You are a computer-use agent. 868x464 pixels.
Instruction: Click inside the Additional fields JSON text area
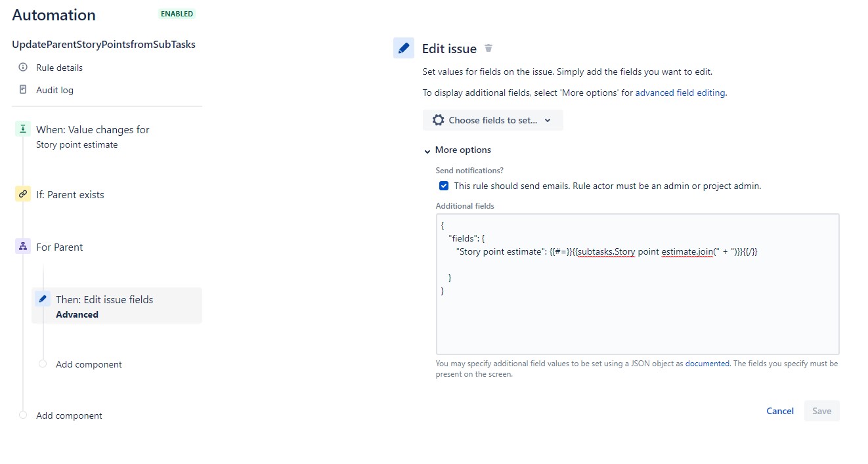[638, 284]
